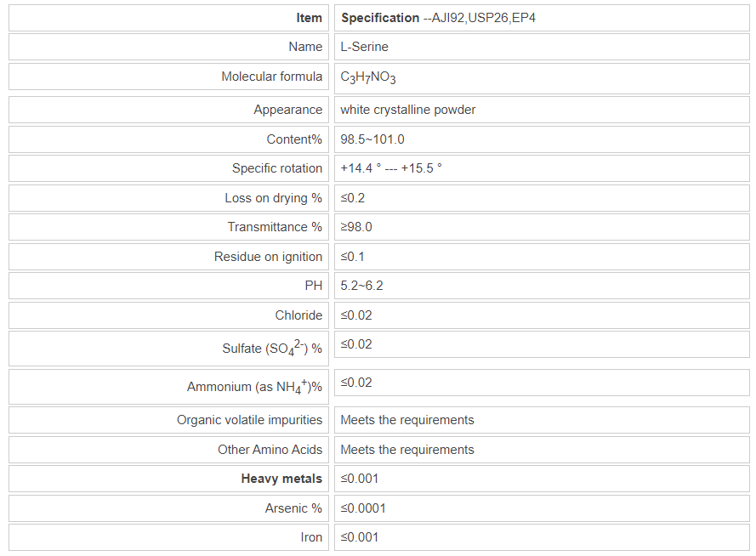Click 'white crystalline powder' appearance value

(x=408, y=110)
